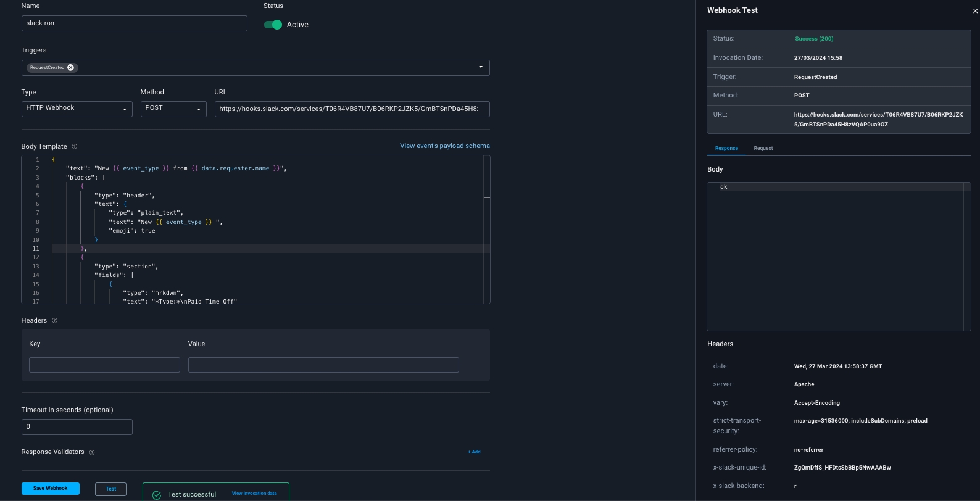This screenshot has height=501, width=980.
Task: Click the response Body scrollbar
Action: coord(967,257)
